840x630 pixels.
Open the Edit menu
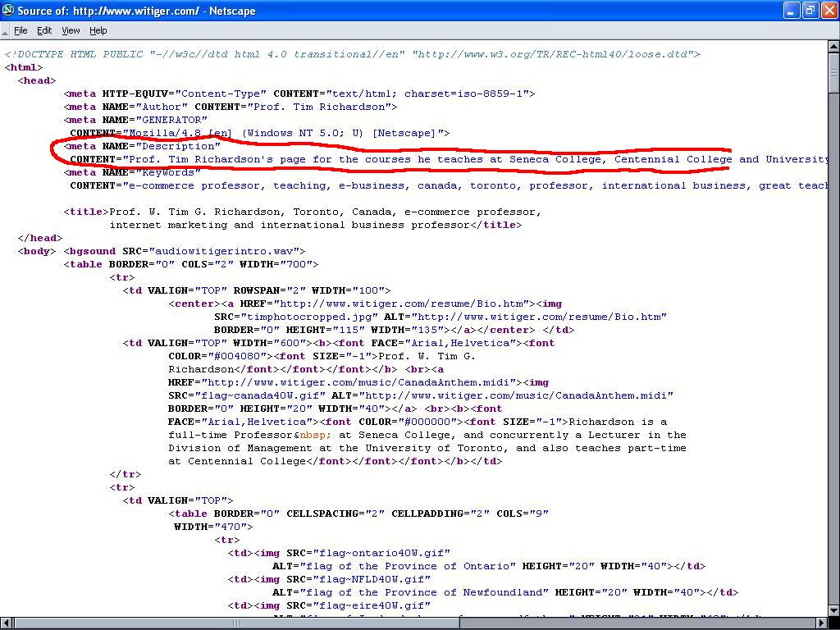(x=44, y=30)
